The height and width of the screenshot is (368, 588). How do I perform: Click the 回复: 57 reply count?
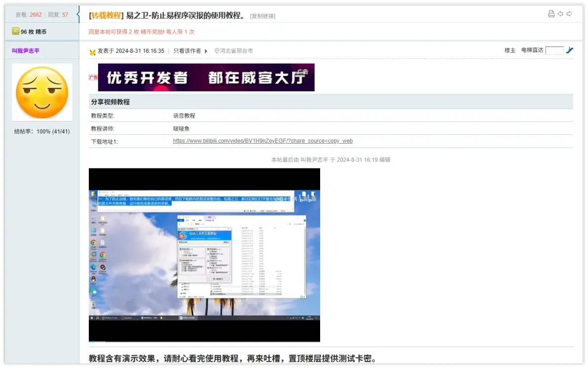[x=58, y=15]
